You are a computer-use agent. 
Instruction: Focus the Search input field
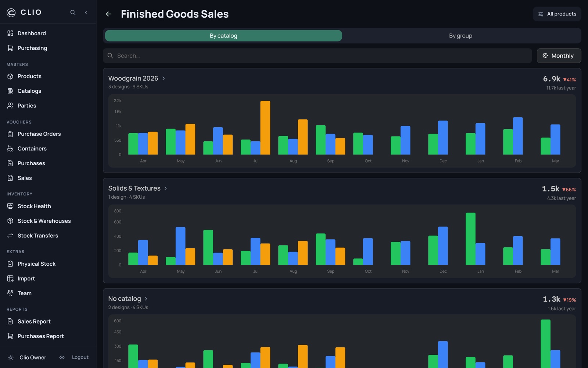318,56
